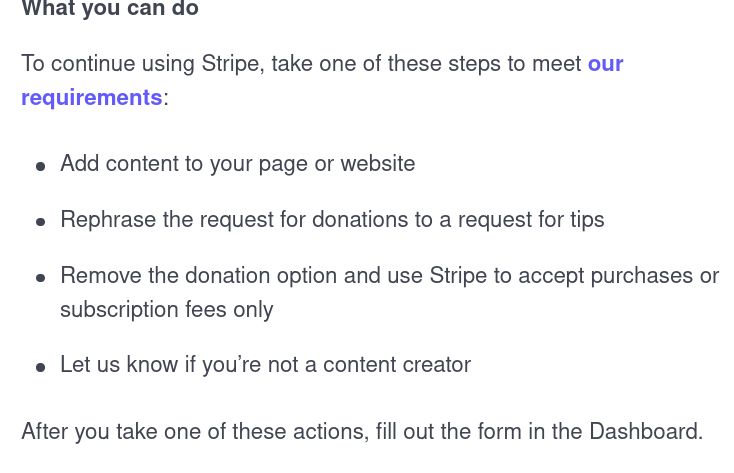Screen dimensions: 734x473
Task: Click the bullet dot before "Remove the donation"
Action: (41, 278)
